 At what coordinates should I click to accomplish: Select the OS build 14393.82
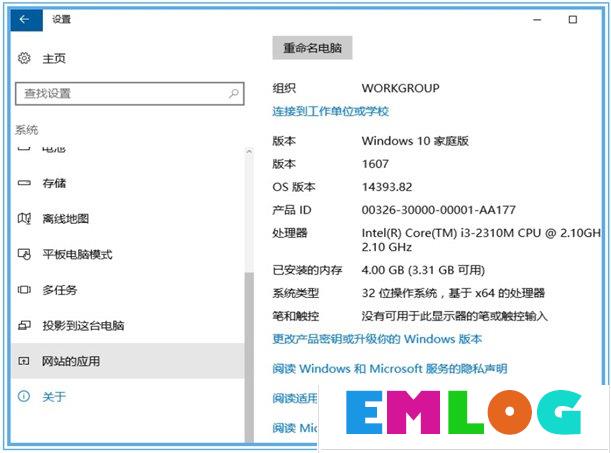point(387,187)
